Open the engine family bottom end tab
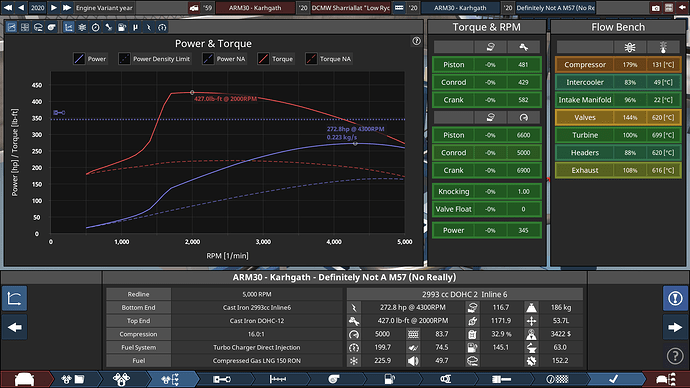This screenshot has height=388, width=690. pyautogui.click(x=121, y=379)
